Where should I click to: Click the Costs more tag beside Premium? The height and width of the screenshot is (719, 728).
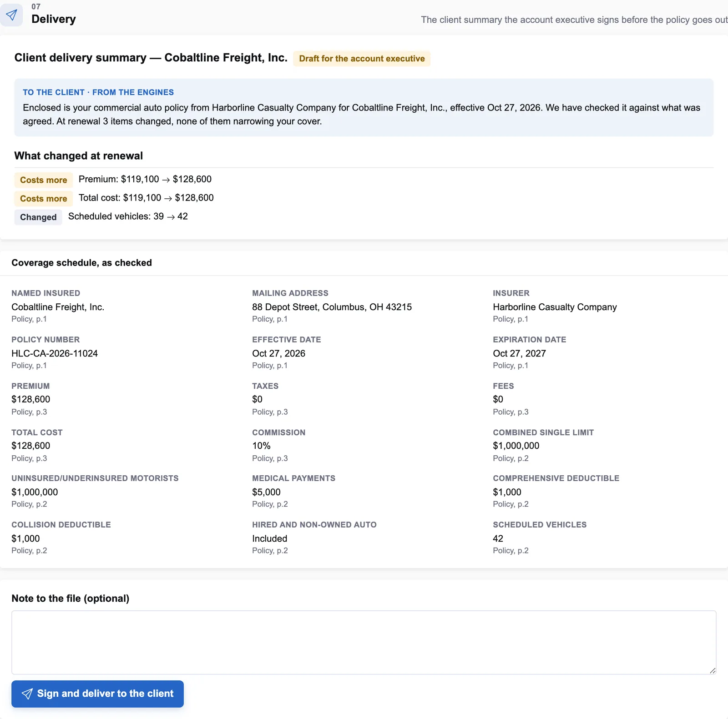(x=43, y=180)
